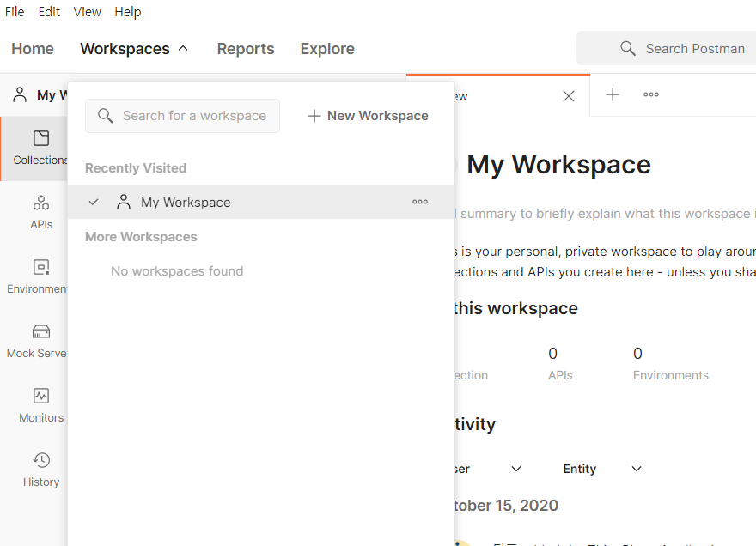The height and width of the screenshot is (546, 756).
Task: Open the Edit menu
Action: (x=49, y=11)
